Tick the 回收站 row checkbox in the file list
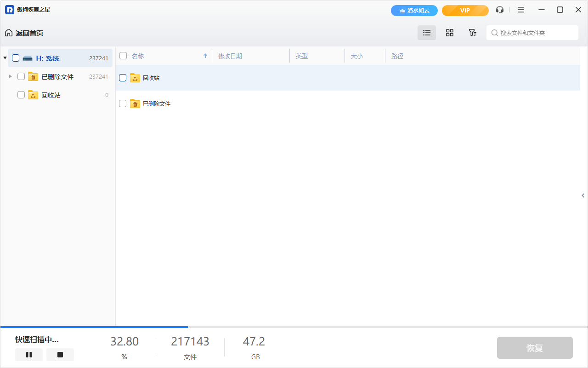 pos(123,78)
